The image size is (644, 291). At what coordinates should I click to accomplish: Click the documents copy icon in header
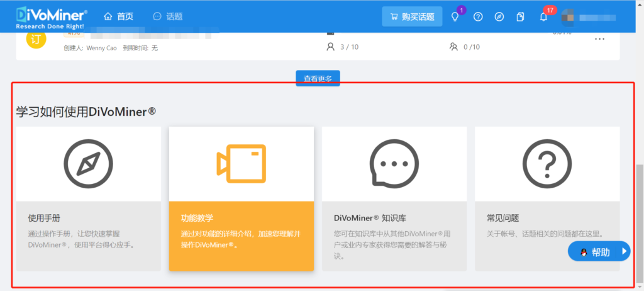[520, 17]
